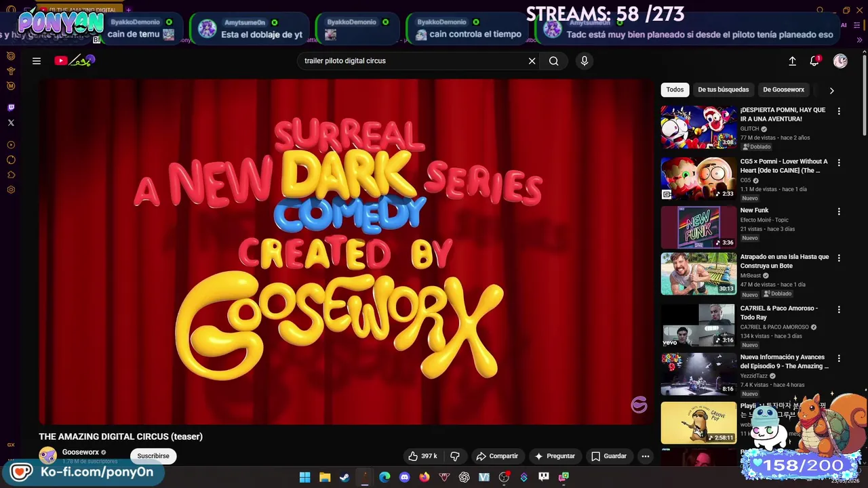Open Microsoft Edge from the taskbar
This screenshot has width=868, height=488.
pos(384,477)
